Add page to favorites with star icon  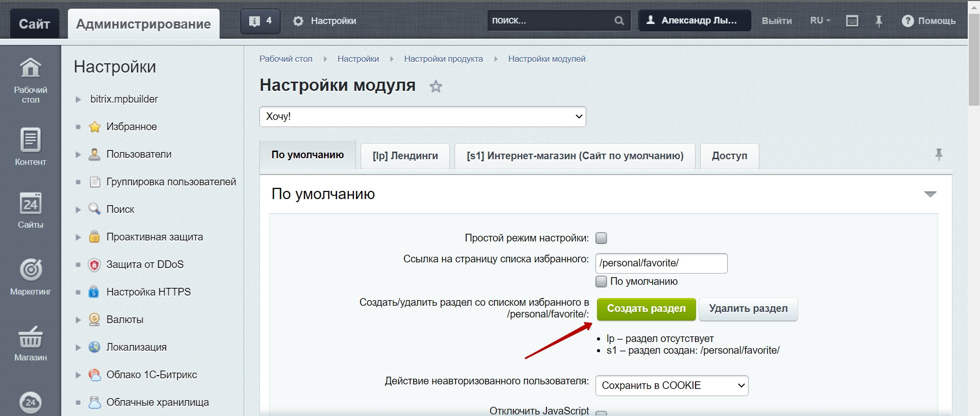[x=435, y=86]
